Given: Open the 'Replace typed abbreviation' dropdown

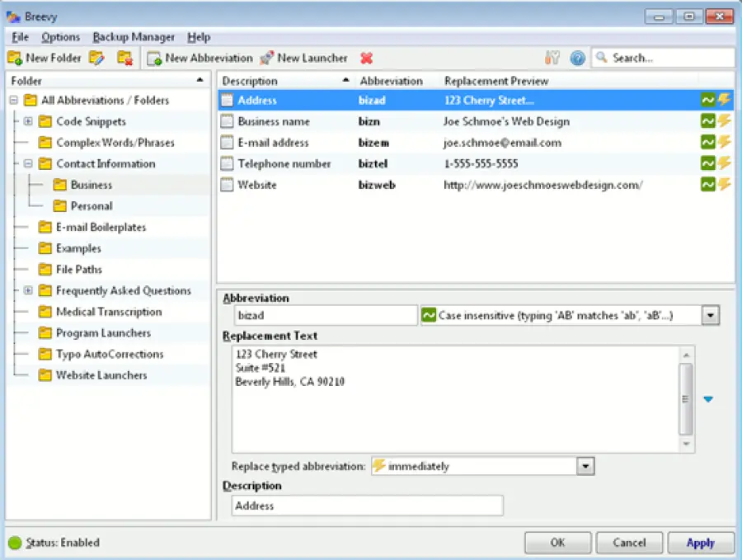Looking at the screenshot, I should pos(585,466).
